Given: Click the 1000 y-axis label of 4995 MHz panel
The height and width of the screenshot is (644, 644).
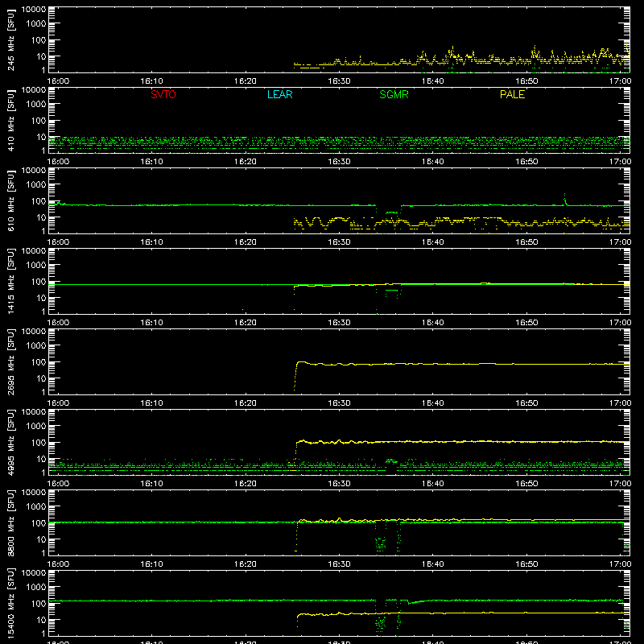Looking at the screenshot, I should coord(36,427).
